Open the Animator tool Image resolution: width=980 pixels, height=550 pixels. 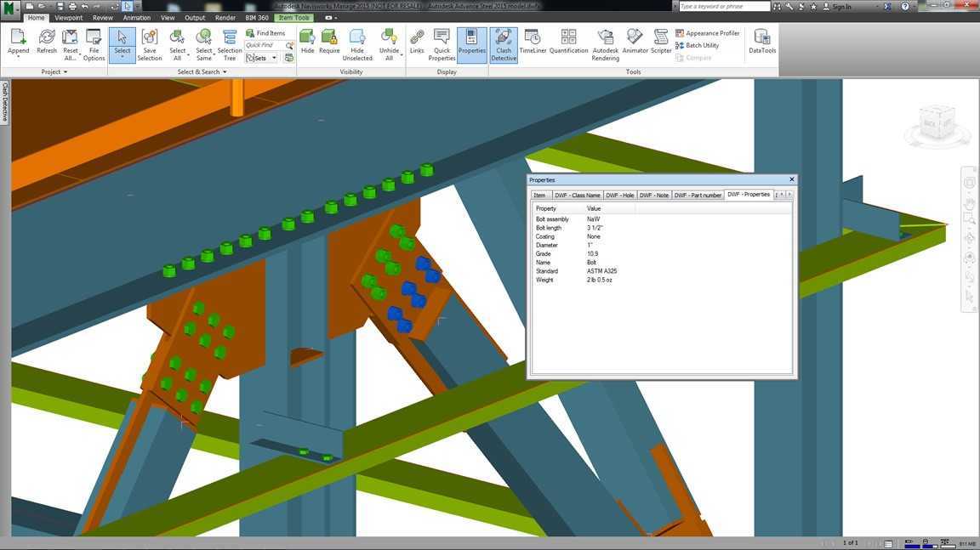pyautogui.click(x=635, y=42)
